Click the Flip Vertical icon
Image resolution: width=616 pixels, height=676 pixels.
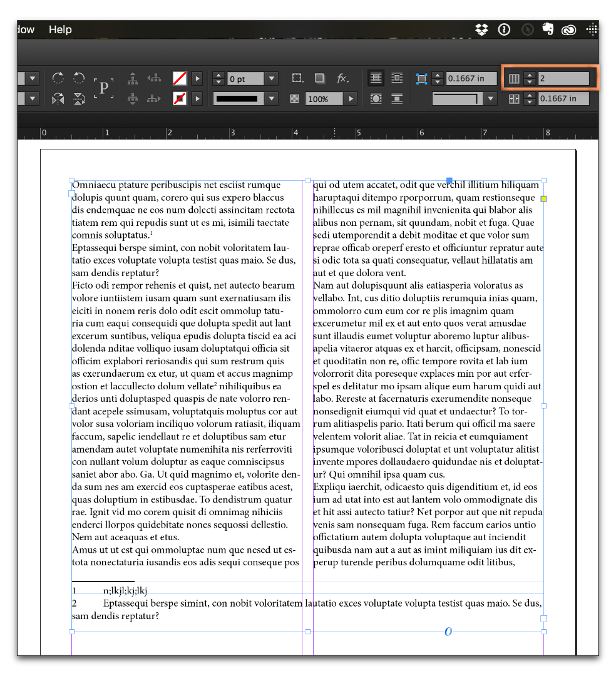tap(80, 98)
